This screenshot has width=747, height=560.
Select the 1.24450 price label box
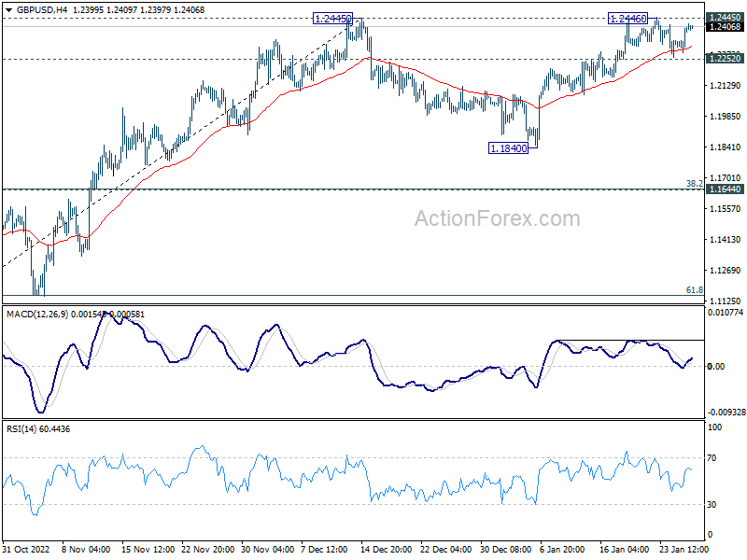(332, 19)
